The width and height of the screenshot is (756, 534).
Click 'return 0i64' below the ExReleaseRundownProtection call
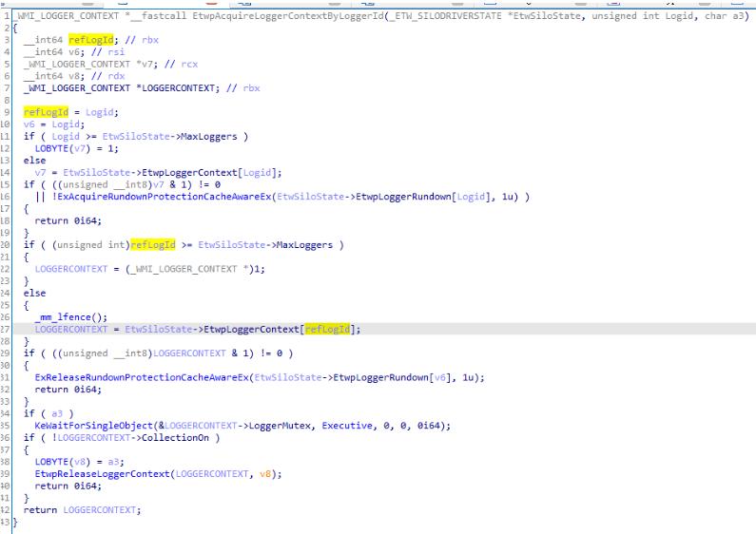tap(68, 389)
